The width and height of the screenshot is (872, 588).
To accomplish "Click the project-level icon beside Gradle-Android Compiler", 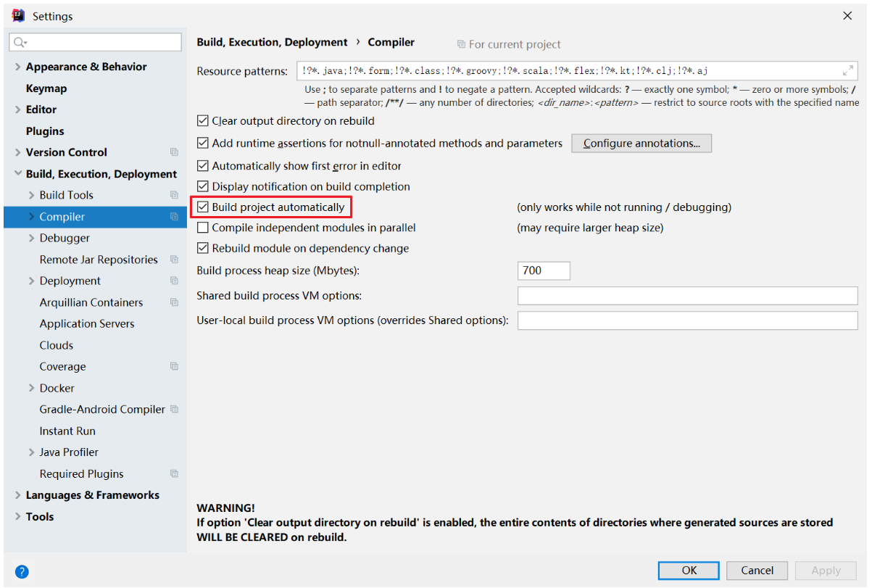I will pos(174,410).
